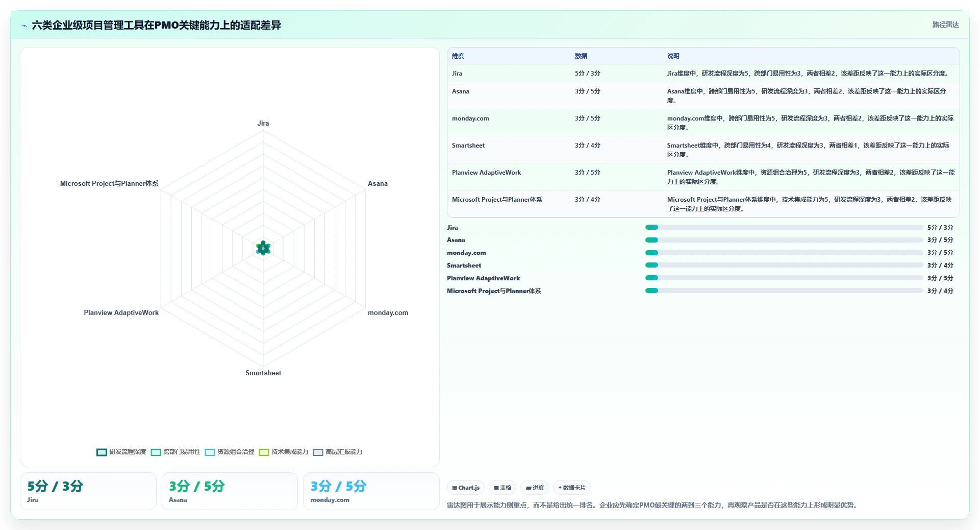Select the Asana table row name
This screenshot has height=530, width=980.
click(461, 91)
